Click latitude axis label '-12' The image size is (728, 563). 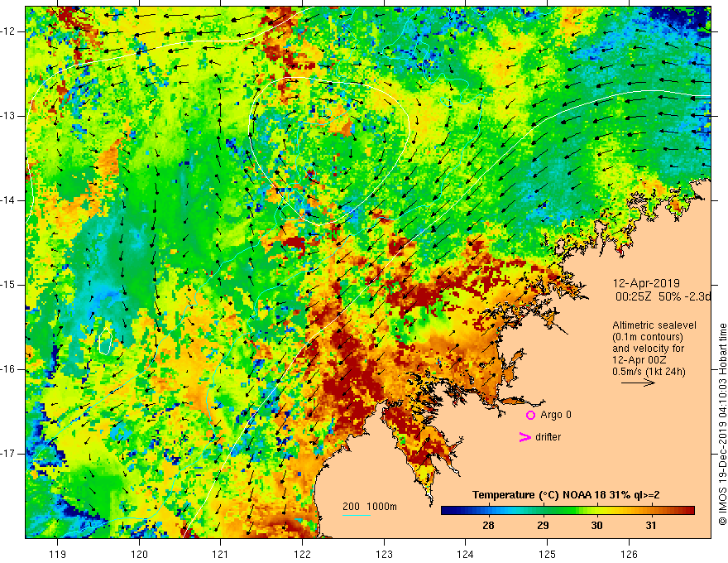click(9, 31)
